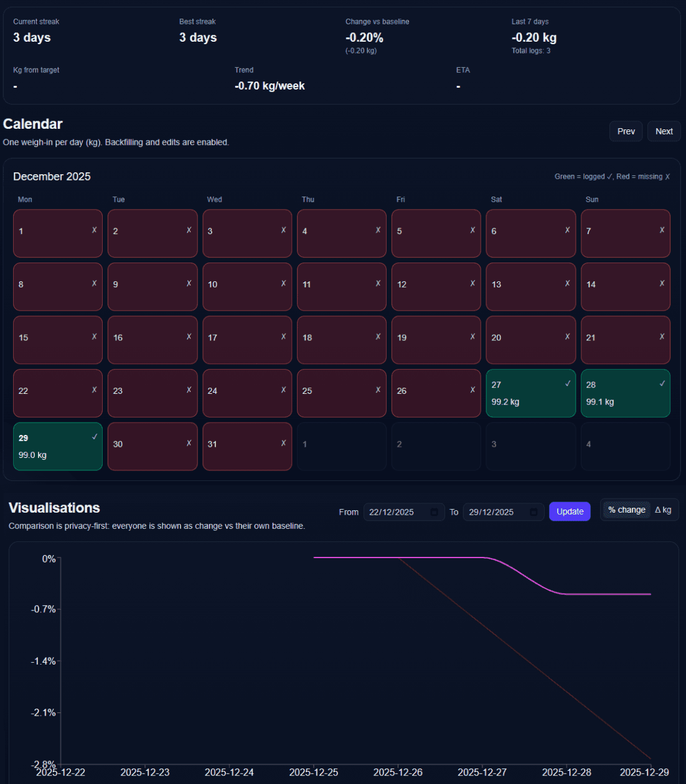Click the From date field 22/12/2025
686x784 pixels.
coord(397,512)
